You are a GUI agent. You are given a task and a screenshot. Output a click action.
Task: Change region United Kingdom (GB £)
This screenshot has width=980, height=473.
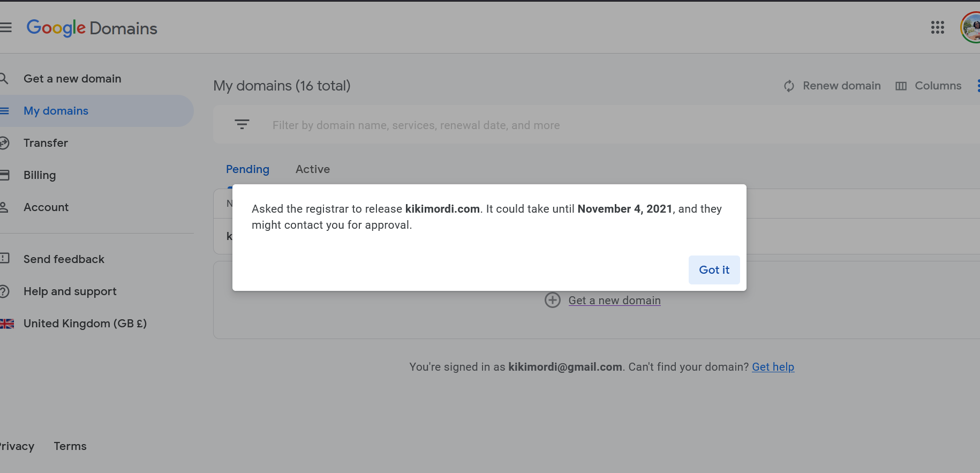click(85, 324)
